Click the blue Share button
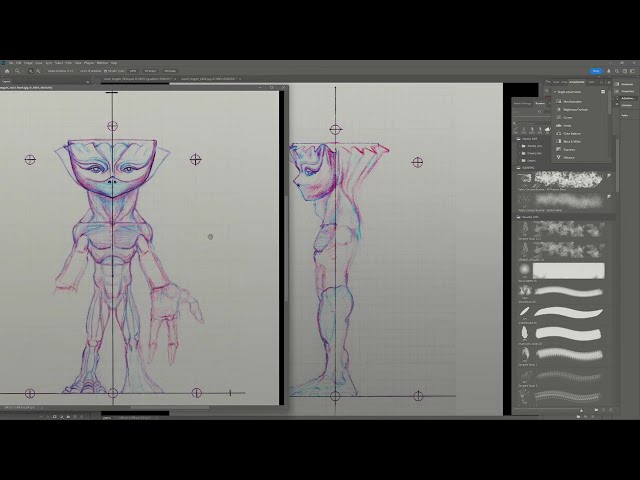This screenshot has width=640, height=480. click(x=596, y=71)
